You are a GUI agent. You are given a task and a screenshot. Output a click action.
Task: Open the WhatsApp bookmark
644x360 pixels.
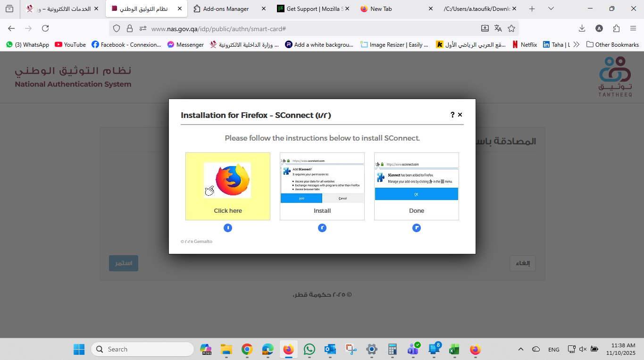pos(27,44)
